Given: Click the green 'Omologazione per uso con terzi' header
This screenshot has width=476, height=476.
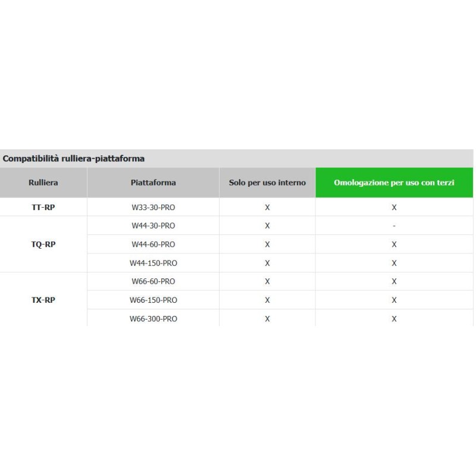Looking at the screenshot, I should [394, 183].
